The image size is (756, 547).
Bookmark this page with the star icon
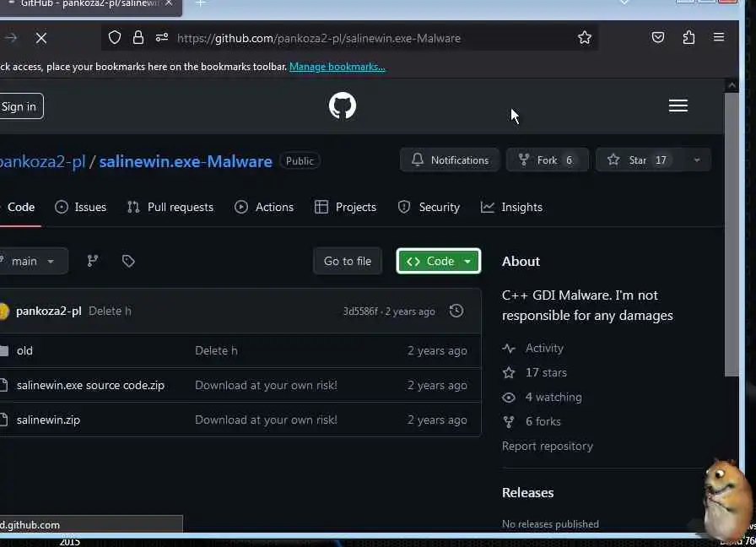pos(585,38)
